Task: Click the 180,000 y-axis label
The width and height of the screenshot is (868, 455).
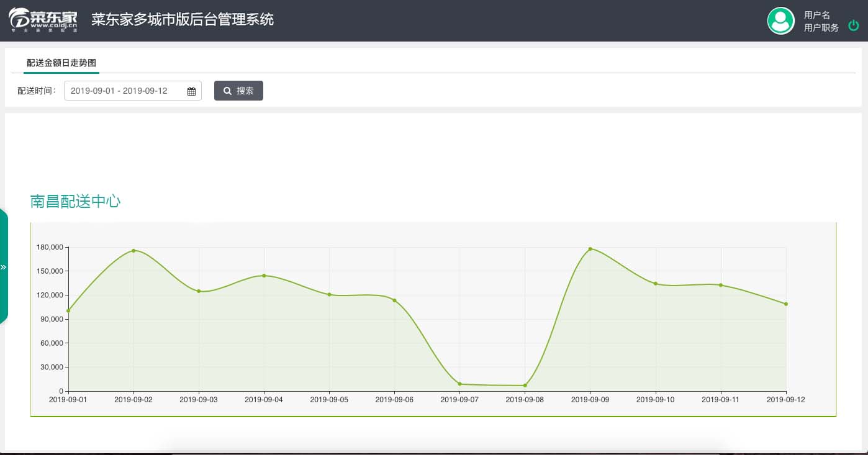Action: pyautogui.click(x=50, y=248)
